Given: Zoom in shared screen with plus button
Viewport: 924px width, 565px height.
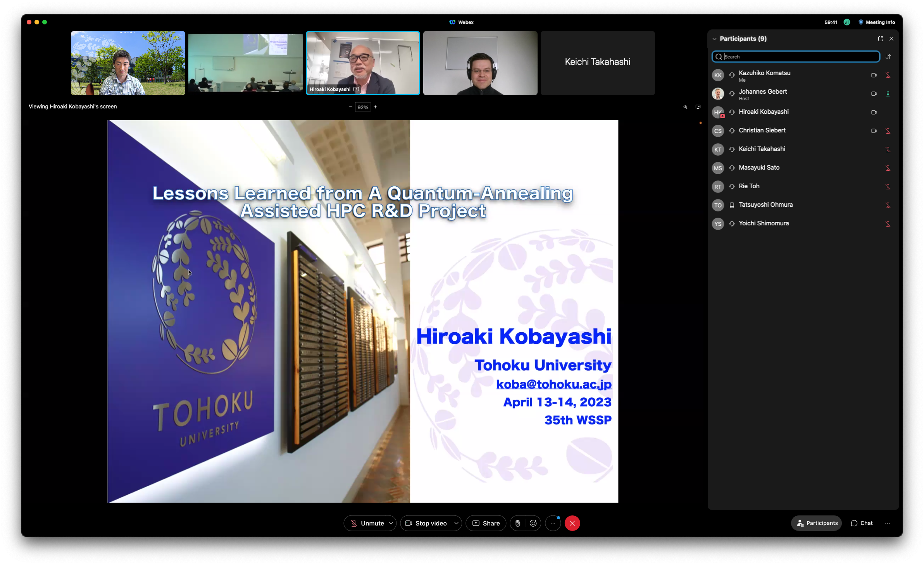Looking at the screenshot, I should pyautogui.click(x=375, y=107).
